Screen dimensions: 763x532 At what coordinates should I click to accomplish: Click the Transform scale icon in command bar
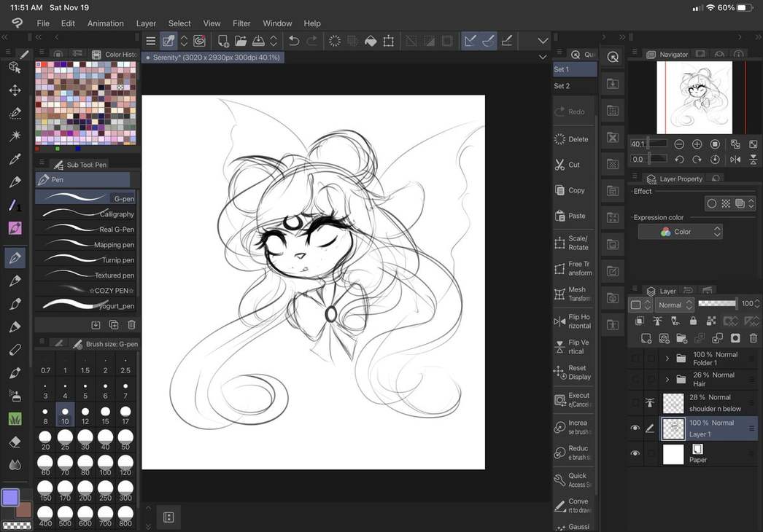[388, 41]
